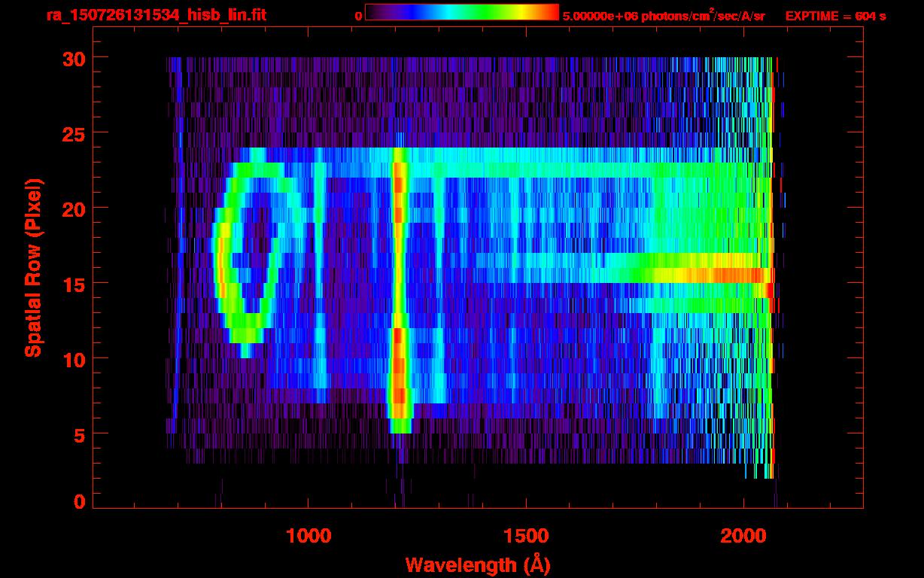
Task: Click the color bar zero minimum label
Action: [x=358, y=16]
